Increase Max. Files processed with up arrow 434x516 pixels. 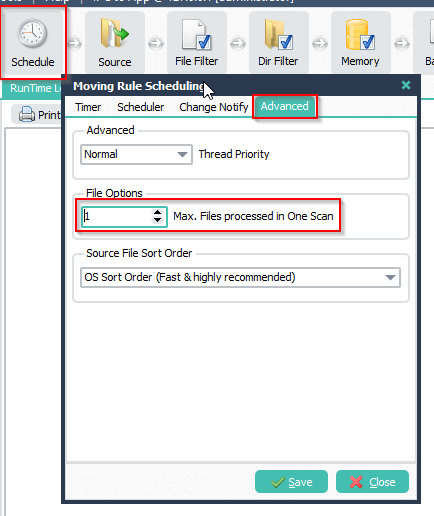pyautogui.click(x=157, y=212)
